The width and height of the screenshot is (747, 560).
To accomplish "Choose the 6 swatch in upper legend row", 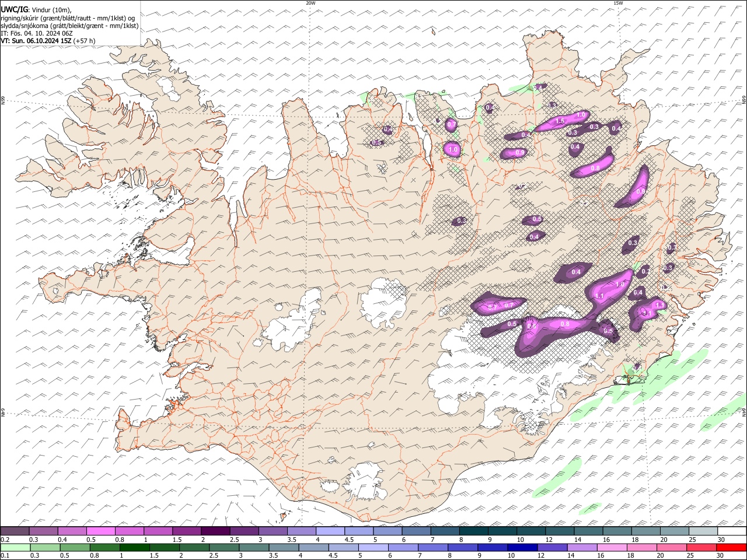I will point(416,531).
